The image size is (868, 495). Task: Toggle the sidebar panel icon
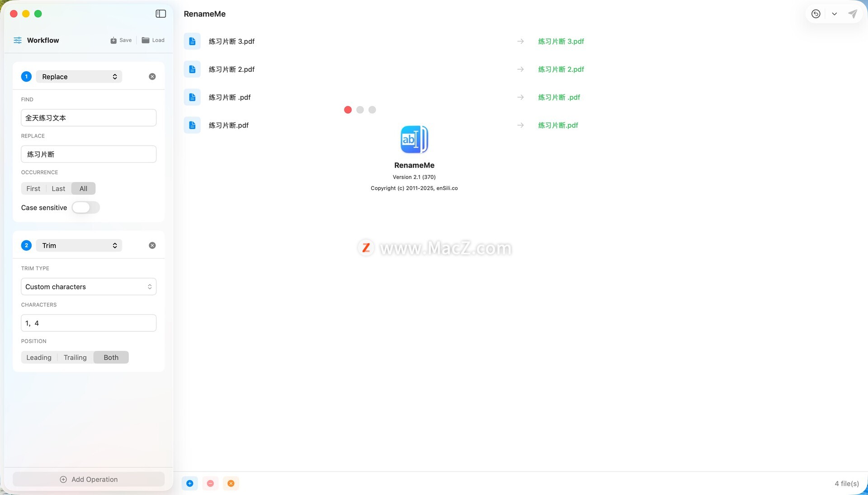[160, 14]
